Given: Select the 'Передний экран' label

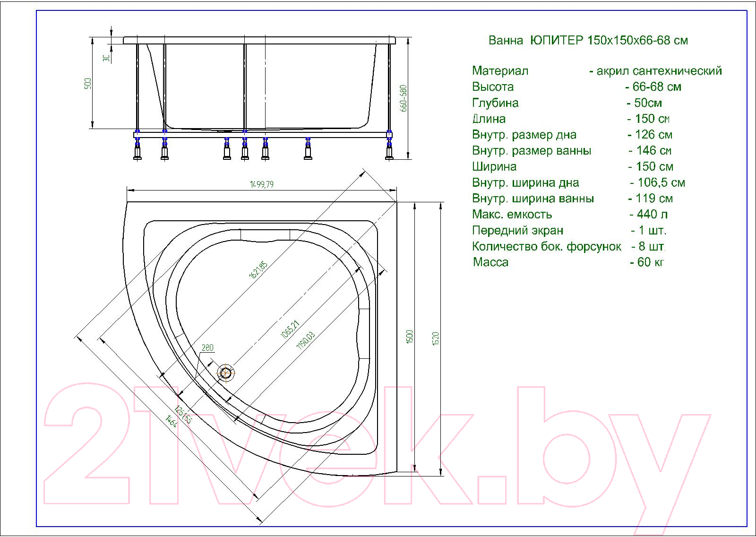Looking at the screenshot, I should pos(518,231).
